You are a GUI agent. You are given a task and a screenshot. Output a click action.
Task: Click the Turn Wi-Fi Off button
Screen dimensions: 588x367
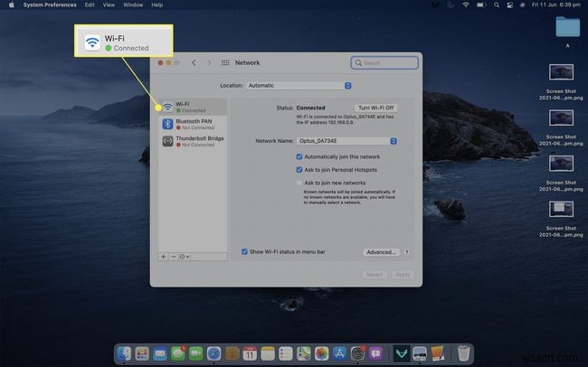(x=375, y=108)
